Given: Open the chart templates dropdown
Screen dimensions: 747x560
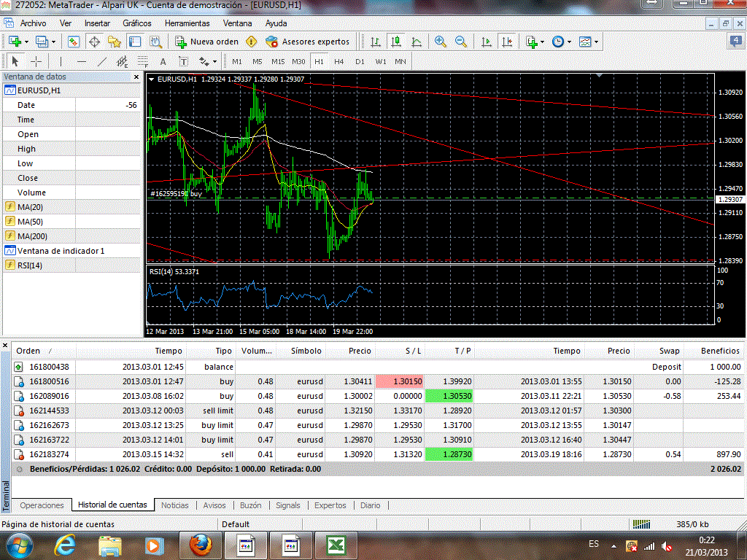Looking at the screenshot, I should 589,42.
